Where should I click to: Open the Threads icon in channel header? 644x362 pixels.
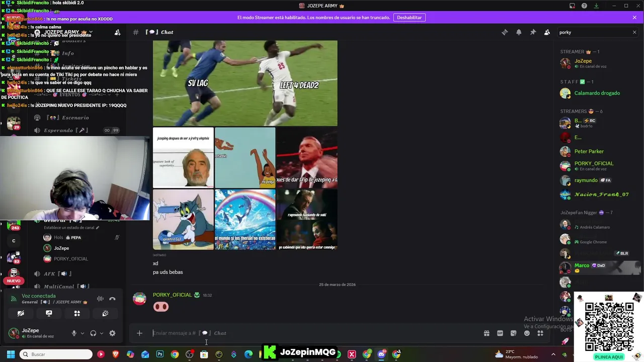tap(505, 32)
